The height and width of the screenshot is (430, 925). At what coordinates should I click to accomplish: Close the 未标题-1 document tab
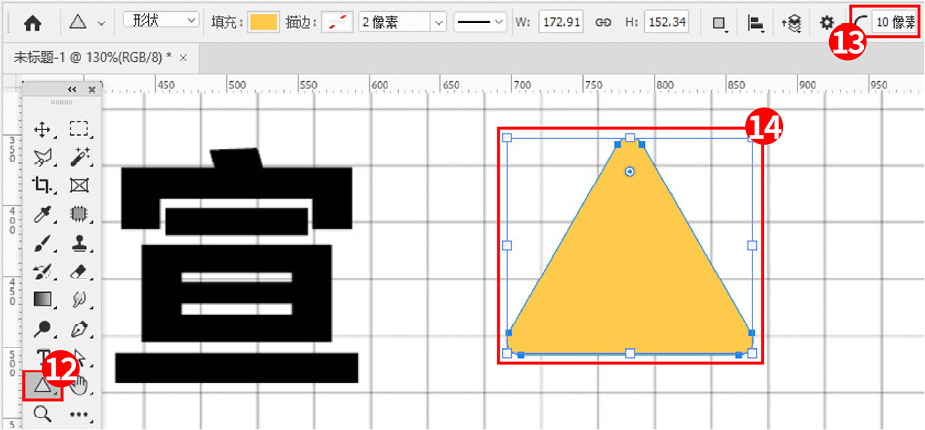pyautogui.click(x=183, y=56)
